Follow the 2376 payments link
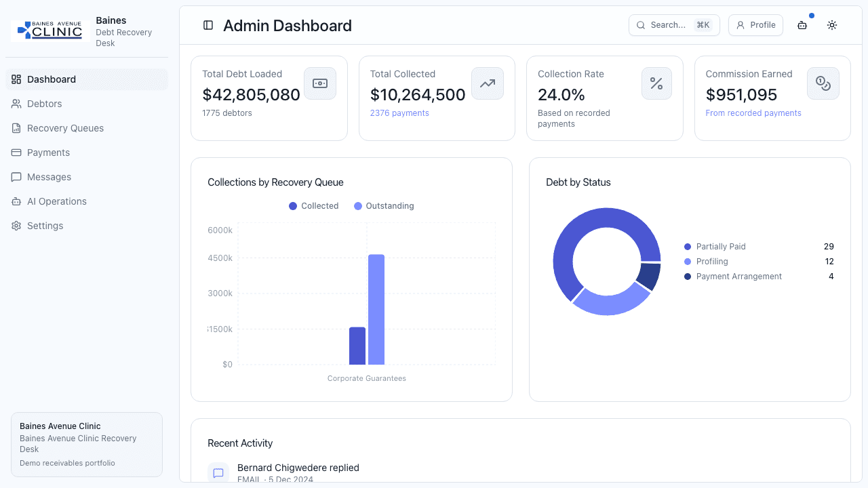 tap(399, 113)
